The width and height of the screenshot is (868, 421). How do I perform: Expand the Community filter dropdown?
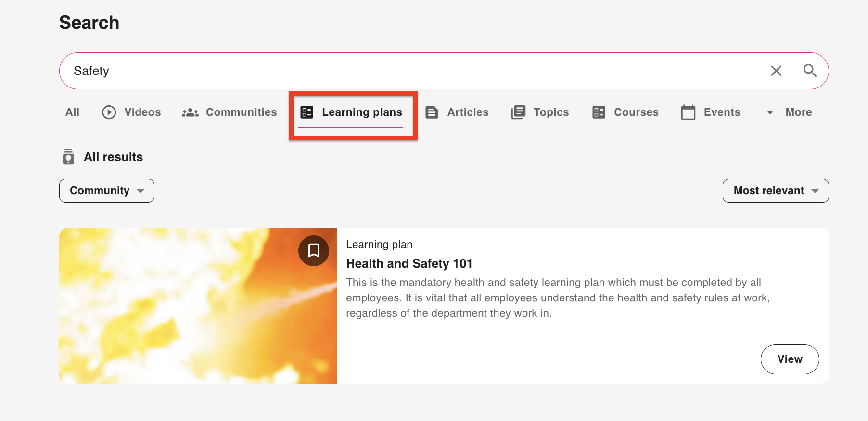pos(106,191)
